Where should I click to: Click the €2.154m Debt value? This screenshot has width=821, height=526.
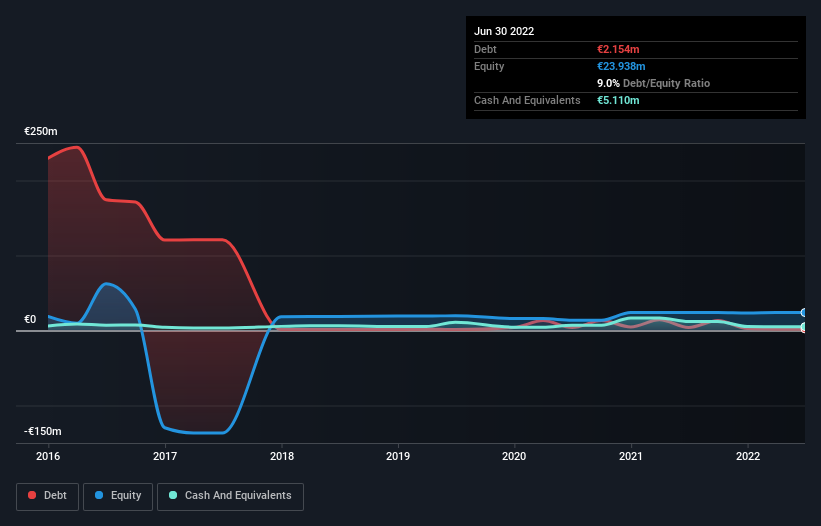tap(618, 49)
